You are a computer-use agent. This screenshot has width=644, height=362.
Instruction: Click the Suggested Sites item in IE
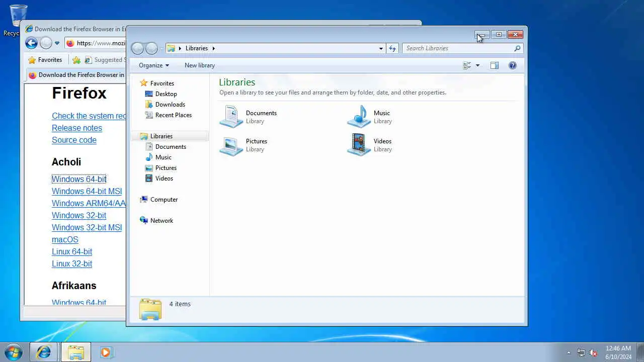pos(104,60)
